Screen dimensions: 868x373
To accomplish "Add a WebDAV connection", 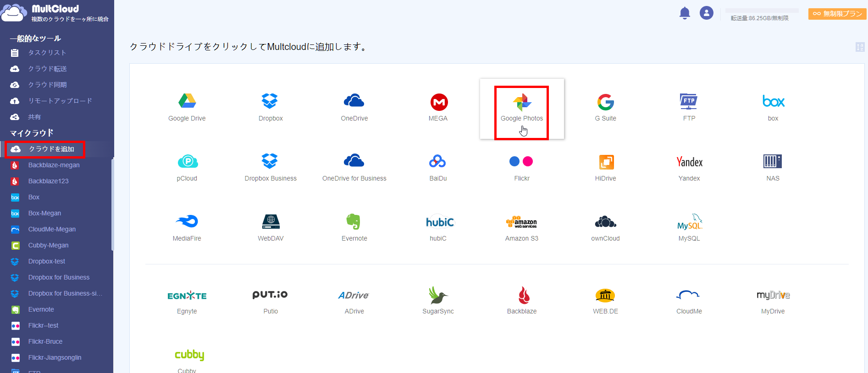I will pyautogui.click(x=271, y=228).
